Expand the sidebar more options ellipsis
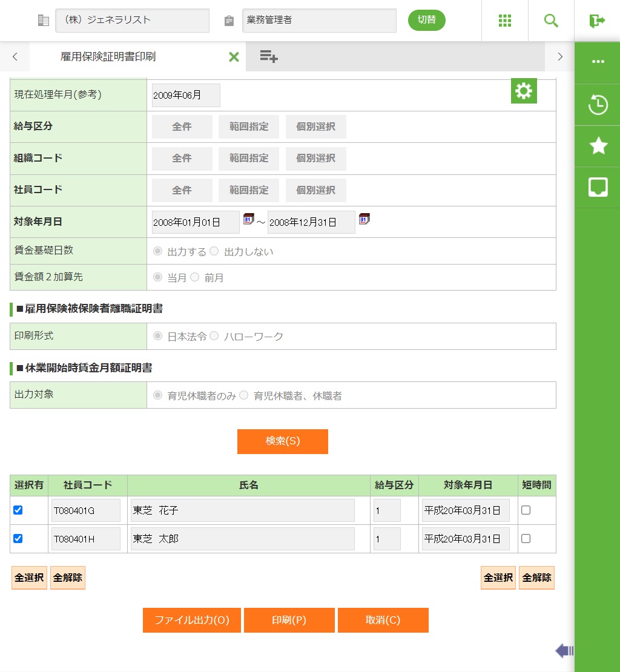The image size is (620, 672). 598,62
